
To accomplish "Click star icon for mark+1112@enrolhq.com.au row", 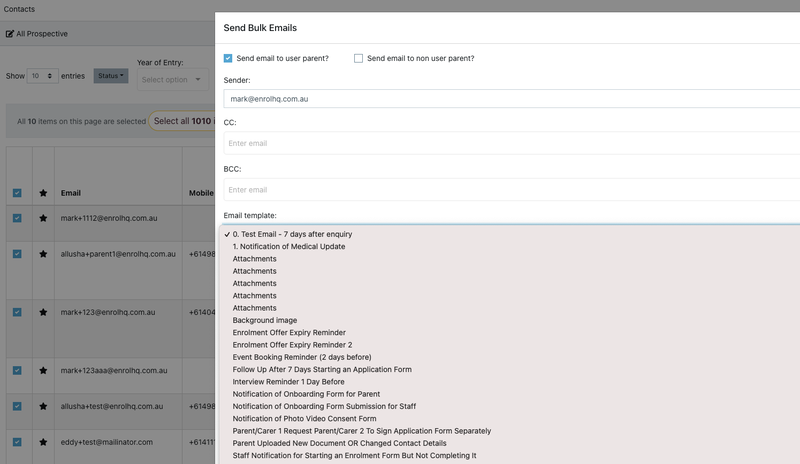I will (43, 217).
